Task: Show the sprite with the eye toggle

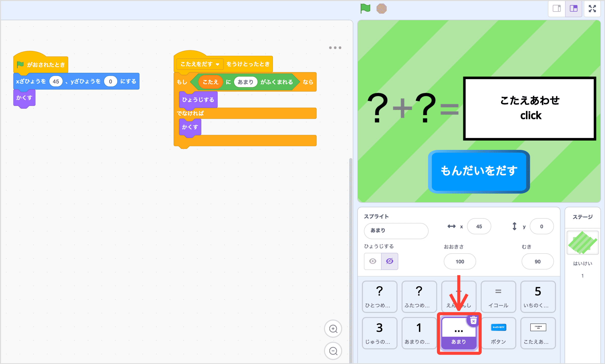Action: (x=372, y=261)
